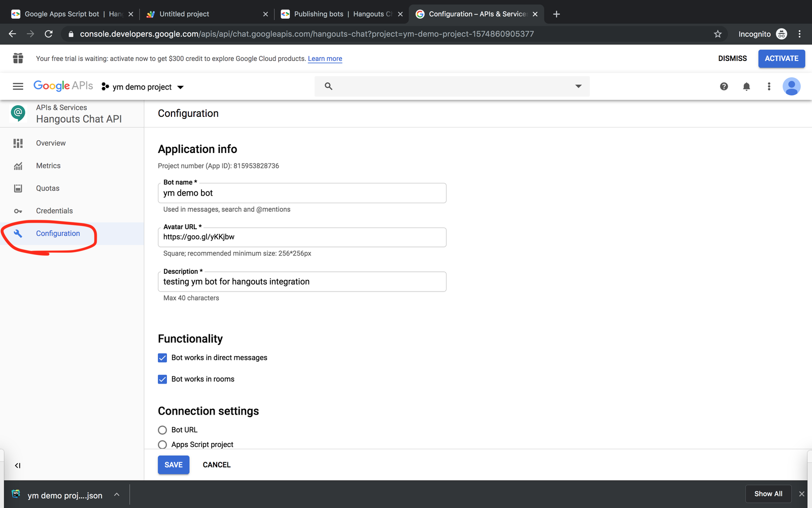Click the gift icon in the trial banner

point(18,58)
